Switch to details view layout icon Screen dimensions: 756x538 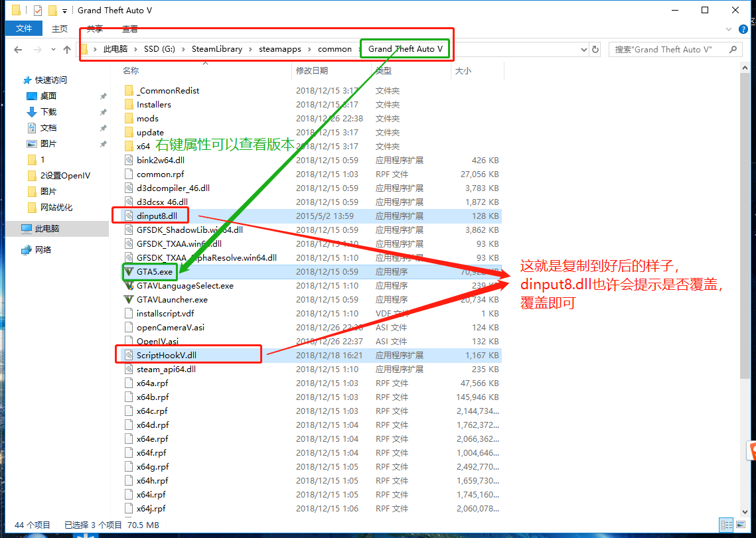click(x=726, y=525)
